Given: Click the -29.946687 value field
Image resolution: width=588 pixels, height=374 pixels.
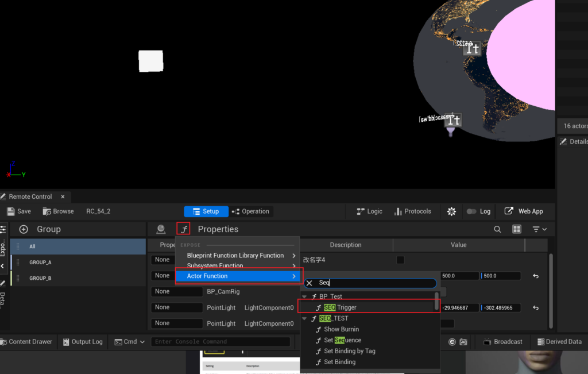Looking at the screenshot, I should coord(460,307).
